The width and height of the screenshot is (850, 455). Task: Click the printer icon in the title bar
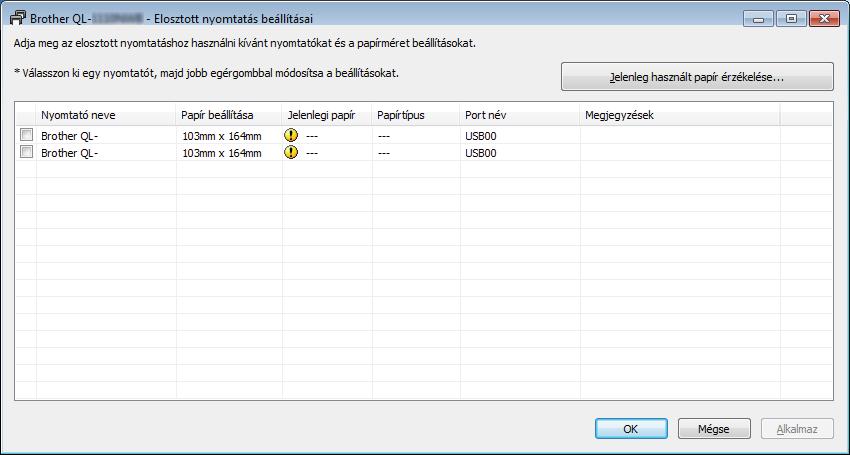[17, 18]
